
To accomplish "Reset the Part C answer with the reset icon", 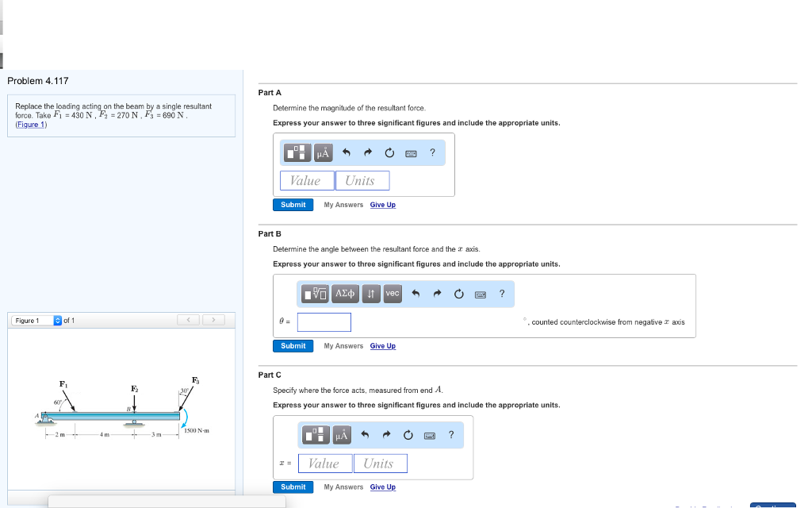I will tap(407, 435).
